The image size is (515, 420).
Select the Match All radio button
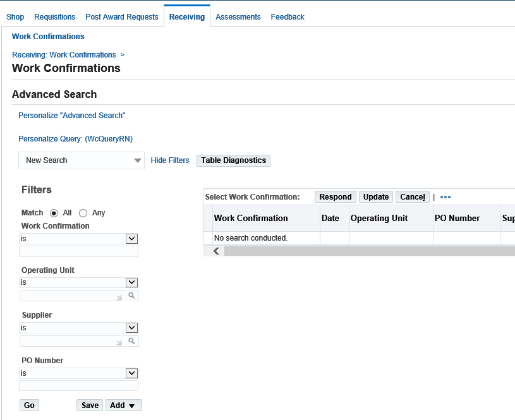click(x=54, y=213)
